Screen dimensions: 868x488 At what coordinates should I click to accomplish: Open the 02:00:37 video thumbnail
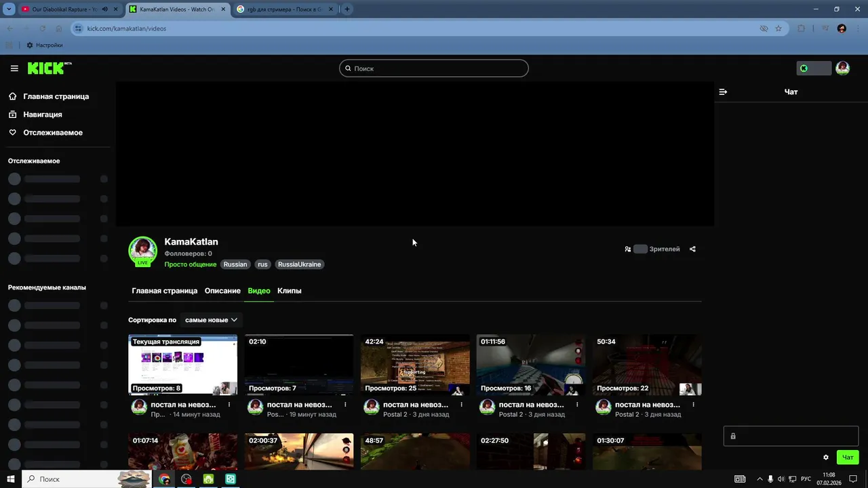click(299, 451)
